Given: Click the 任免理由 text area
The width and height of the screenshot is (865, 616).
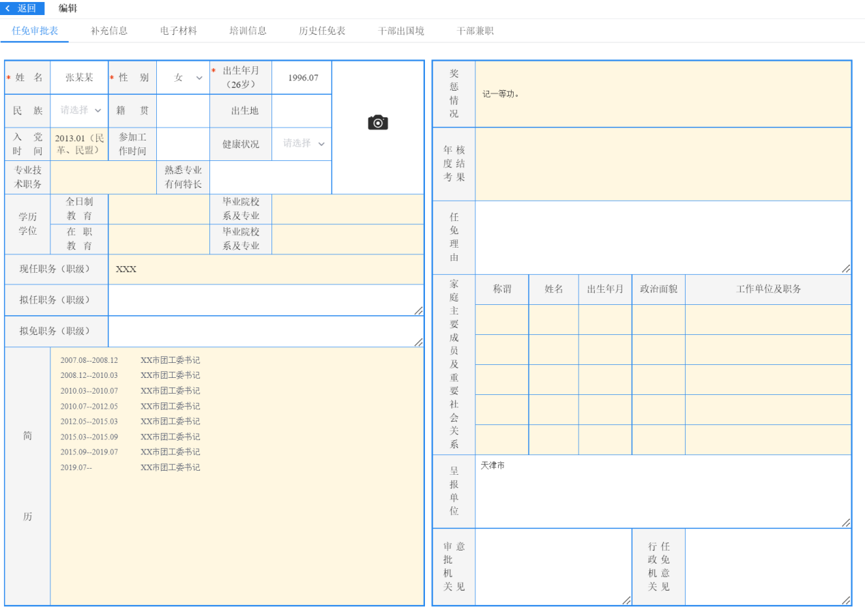Looking at the screenshot, I should pos(662,237).
